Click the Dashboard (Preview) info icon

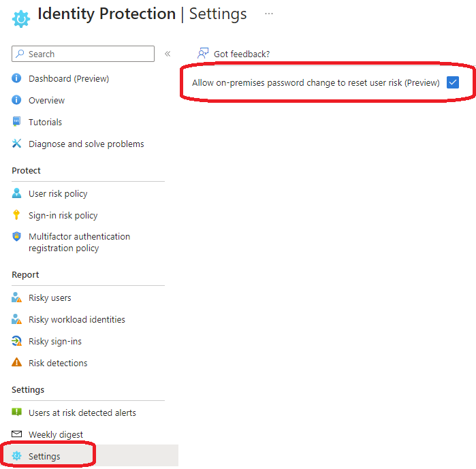click(x=17, y=79)
